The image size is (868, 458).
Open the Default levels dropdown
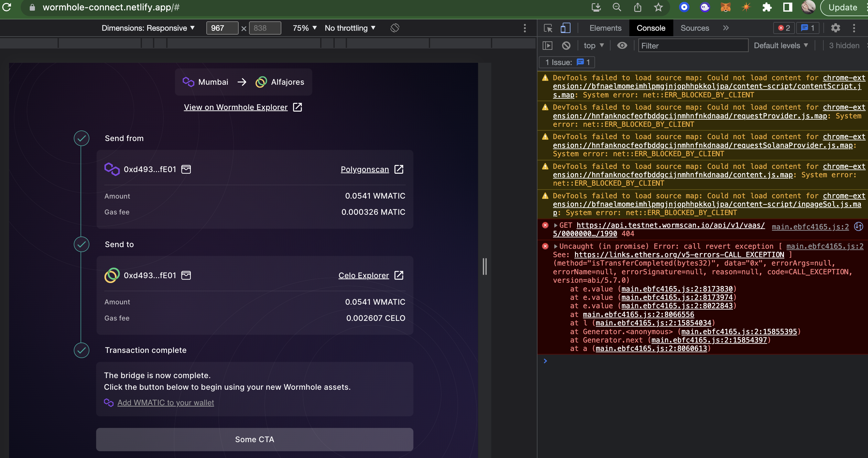[x=781, y=45]
